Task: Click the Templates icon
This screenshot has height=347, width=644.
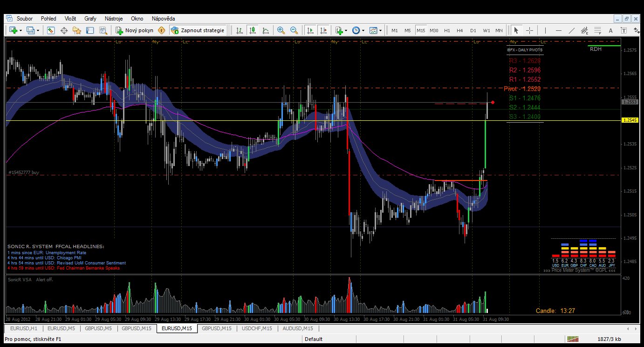Action: [x=373, y=30]
